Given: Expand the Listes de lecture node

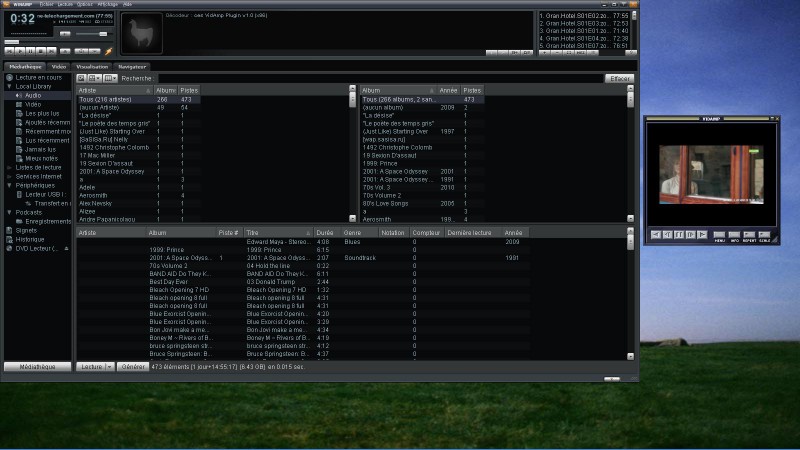Looking at the screenshot, I should (9, 167).
